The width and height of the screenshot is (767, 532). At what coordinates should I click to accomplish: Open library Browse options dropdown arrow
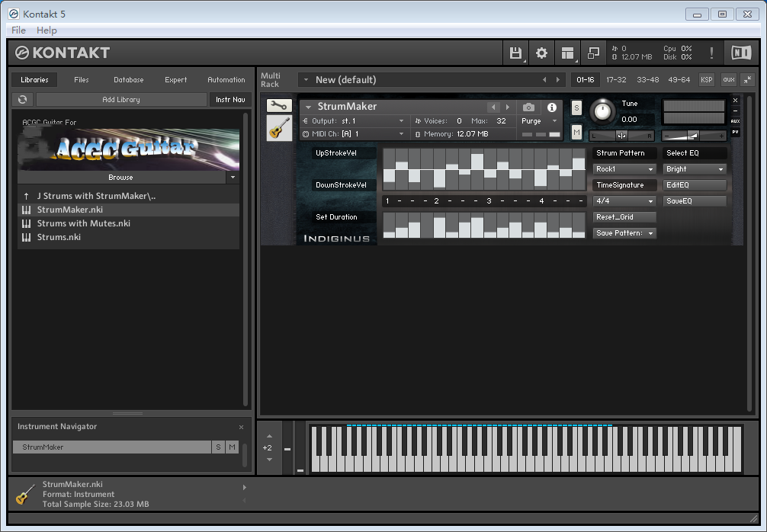(233, 178)
